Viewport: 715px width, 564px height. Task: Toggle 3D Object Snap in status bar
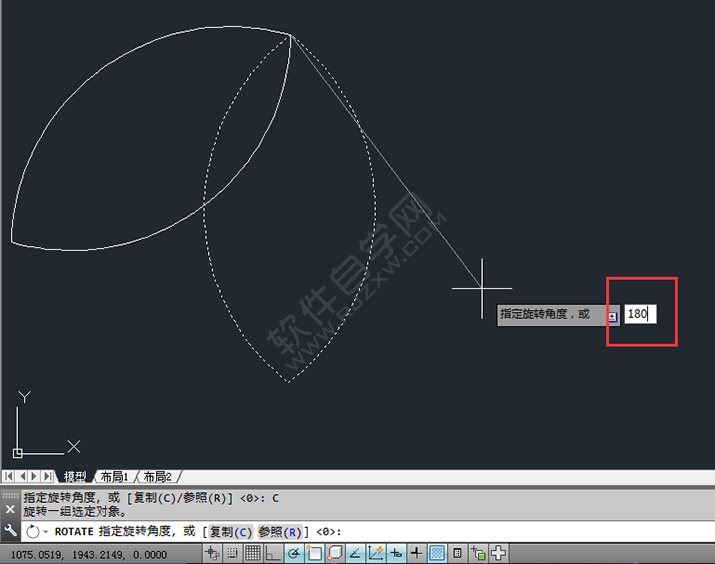pos(335,554)
